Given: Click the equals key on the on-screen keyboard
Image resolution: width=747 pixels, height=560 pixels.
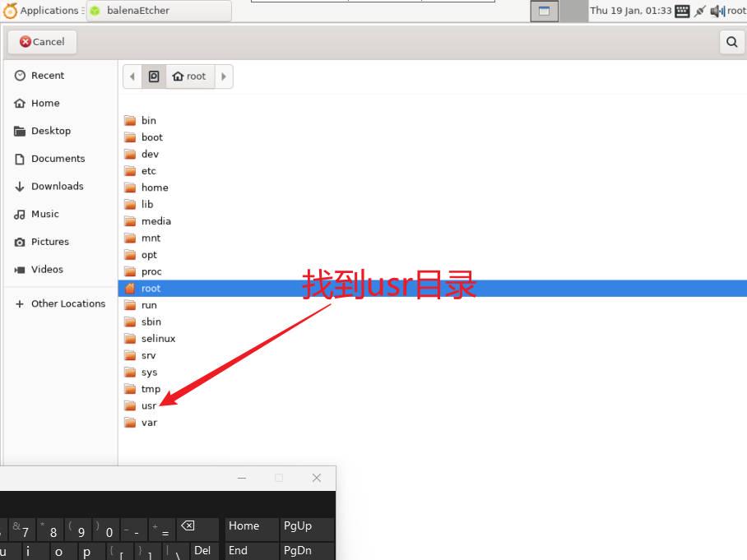Looking at the screenshot, I should [161, 529].
